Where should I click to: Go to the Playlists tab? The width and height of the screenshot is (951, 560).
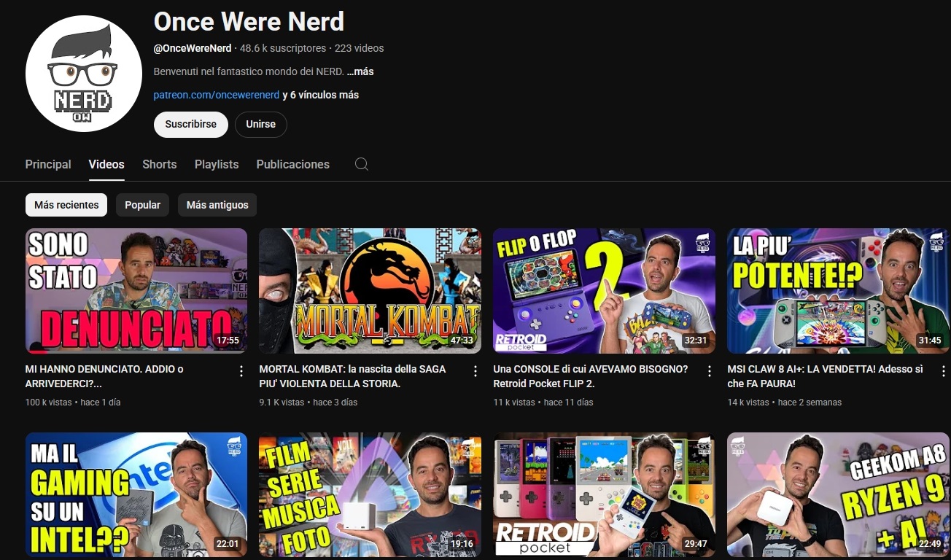pos(217,164)
